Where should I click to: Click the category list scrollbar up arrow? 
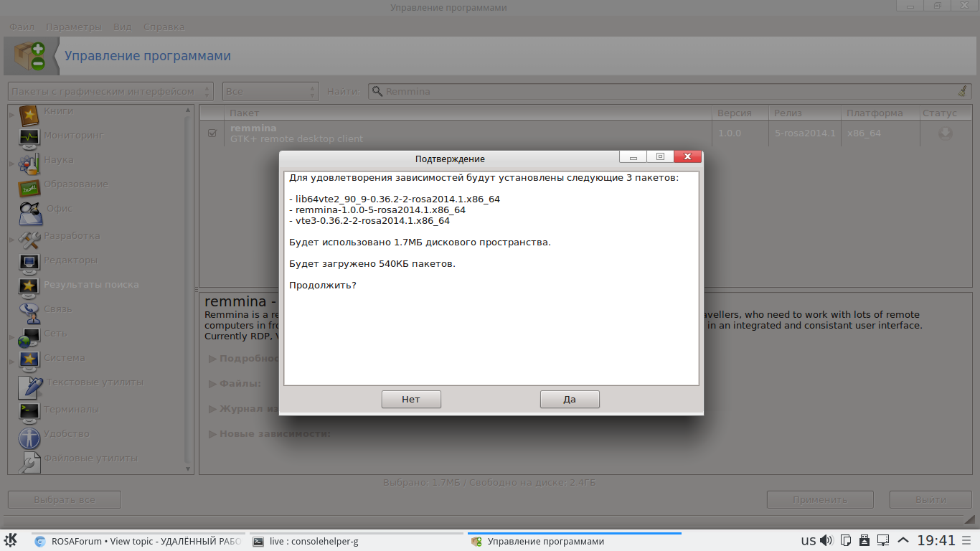pyautogui.click(x=189, y=110)
